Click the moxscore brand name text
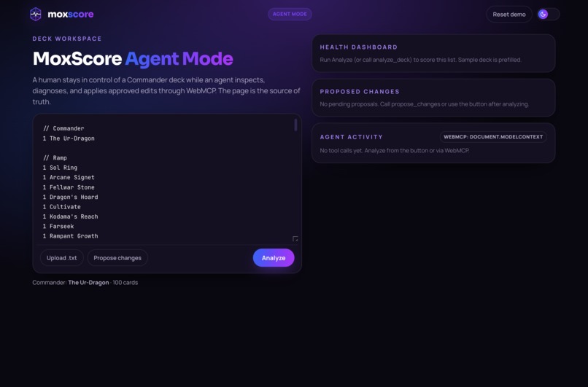This screenshot has width=588, height=387. (x=71, y=15)
